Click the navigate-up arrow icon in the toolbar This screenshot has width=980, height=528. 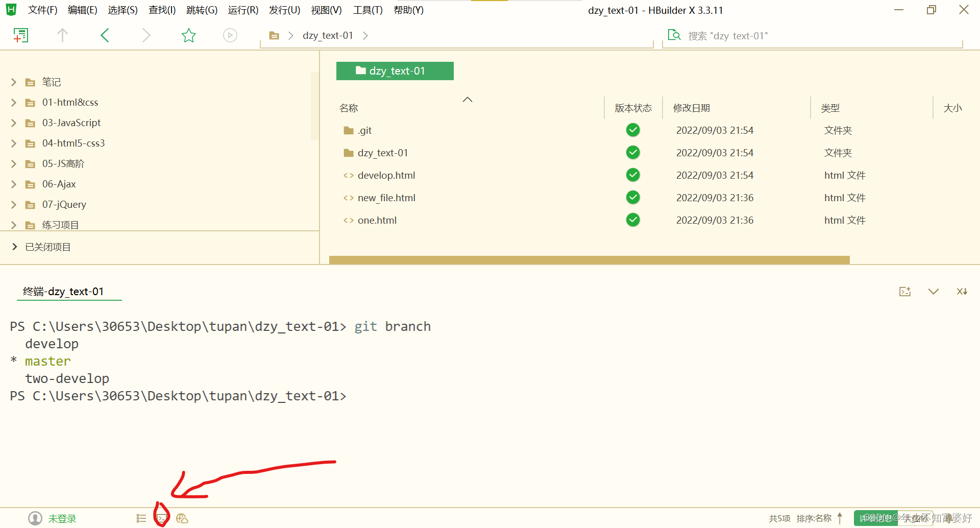click(x=62, y=35)
